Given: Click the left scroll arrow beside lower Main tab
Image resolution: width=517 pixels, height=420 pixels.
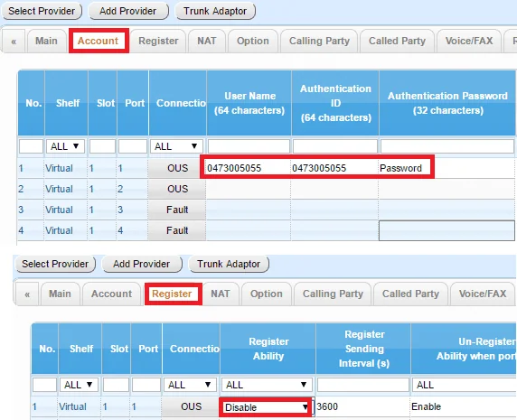Looking at the screenshot, I should [x=27, y=294].
